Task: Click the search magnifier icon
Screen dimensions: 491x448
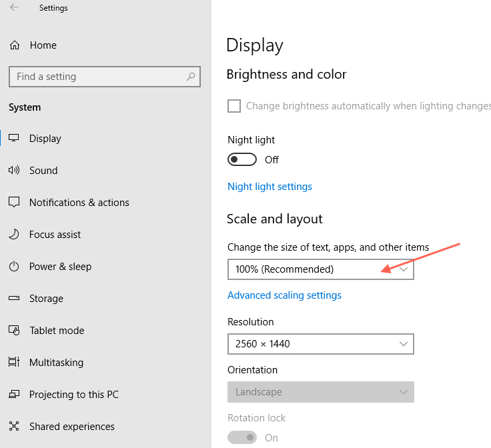Action: coord(191,77)
